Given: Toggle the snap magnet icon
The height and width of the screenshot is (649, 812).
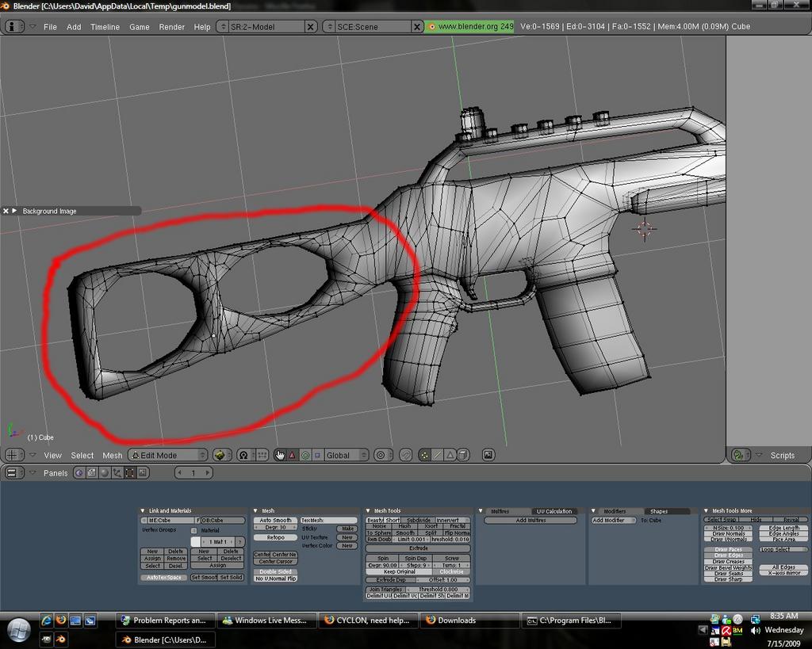Looking at the screenshot, I should (405, 455).
